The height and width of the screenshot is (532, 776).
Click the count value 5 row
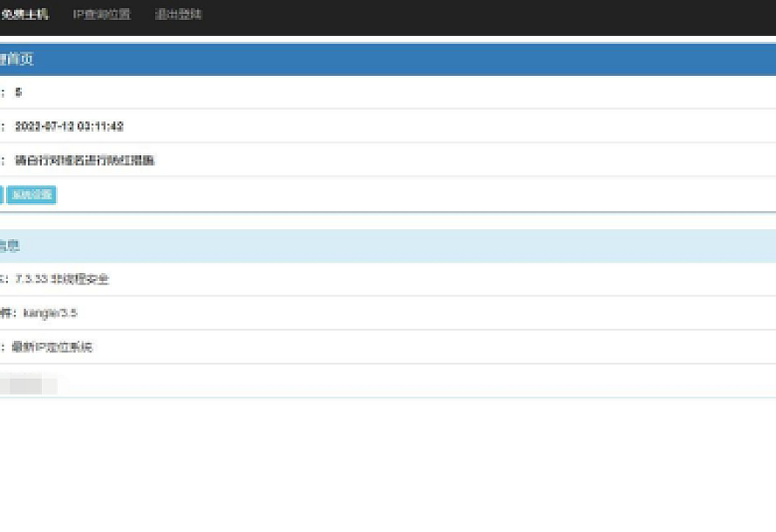[18, 92]
